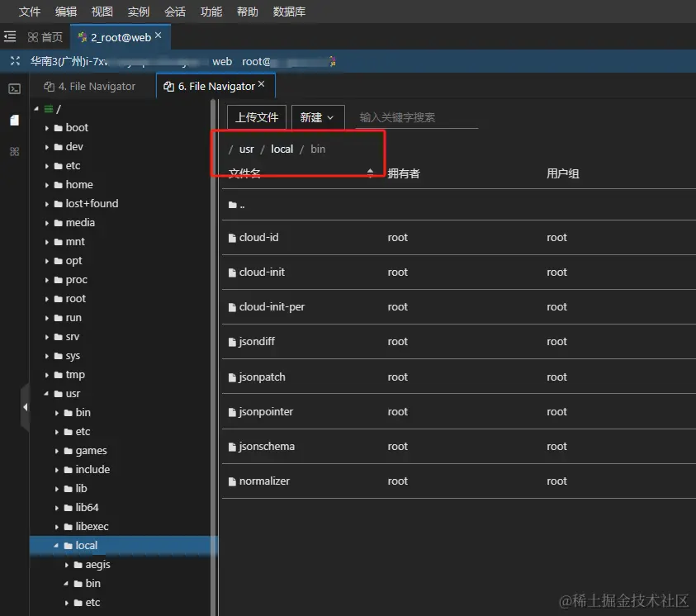Switch to 4. File Navigator tab
This screenshot has width=696, height=616.
pyautogui.click(x=90, y=87)
